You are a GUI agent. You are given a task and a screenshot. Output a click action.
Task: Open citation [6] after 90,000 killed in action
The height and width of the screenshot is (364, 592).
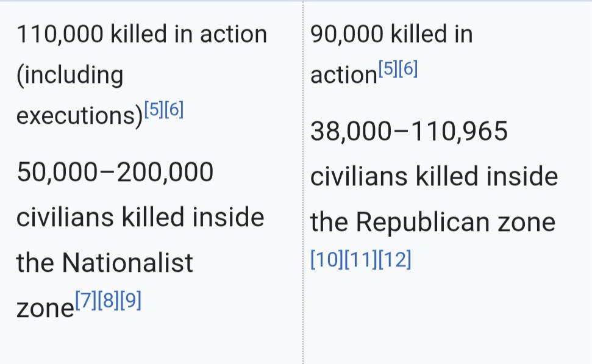pyautogui.click(x=408, y=69)
